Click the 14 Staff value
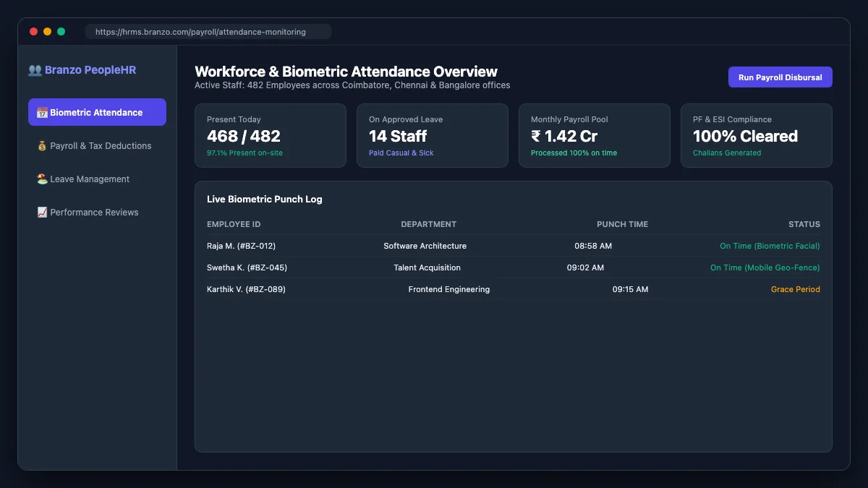Screen dimensions: 868x488 (x=398, y=136)
